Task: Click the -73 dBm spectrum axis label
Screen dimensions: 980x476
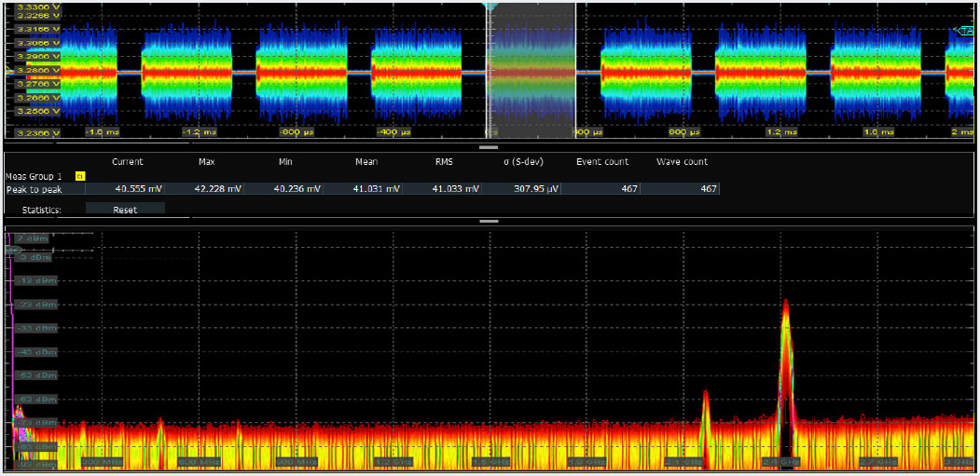Action: point(36,423)
